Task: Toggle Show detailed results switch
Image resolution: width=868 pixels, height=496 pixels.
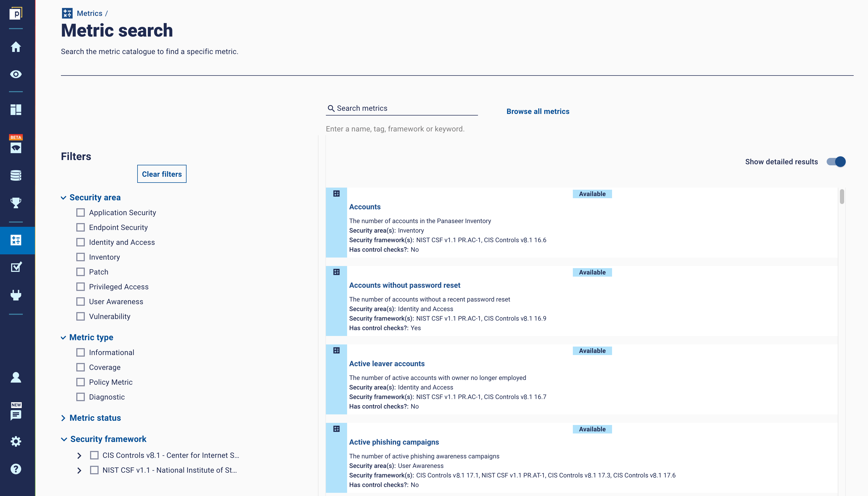Action: pos(836,161)
